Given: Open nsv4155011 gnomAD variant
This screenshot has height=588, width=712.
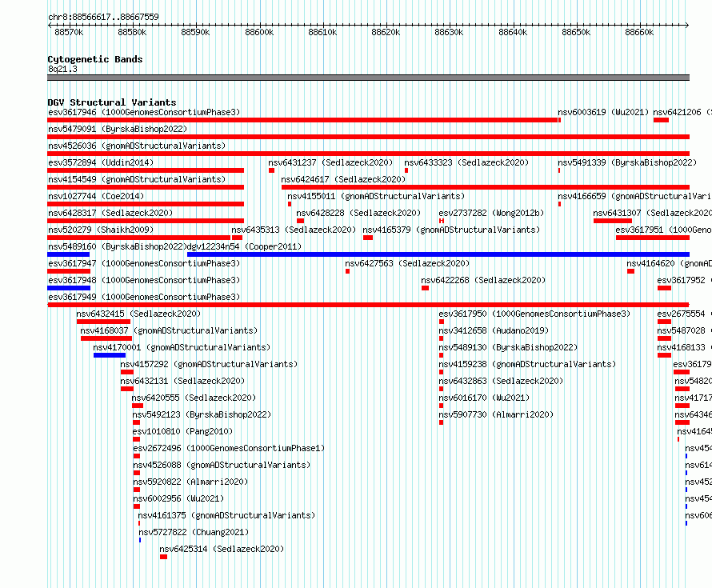Looking at the screenshot, I should coord(376,196).
